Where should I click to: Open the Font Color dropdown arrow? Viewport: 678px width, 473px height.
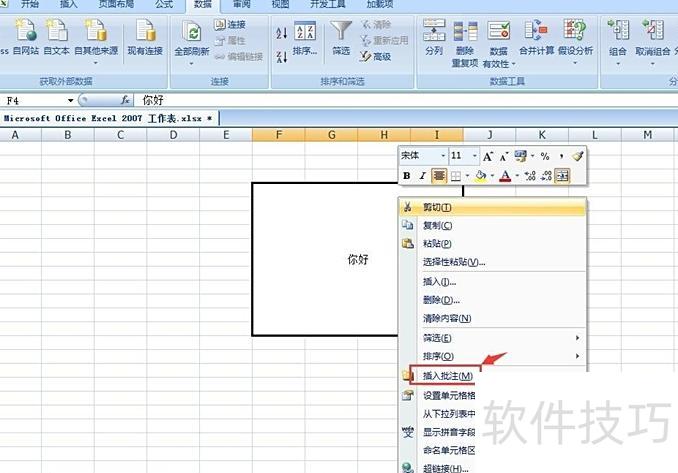click(517, 176)
